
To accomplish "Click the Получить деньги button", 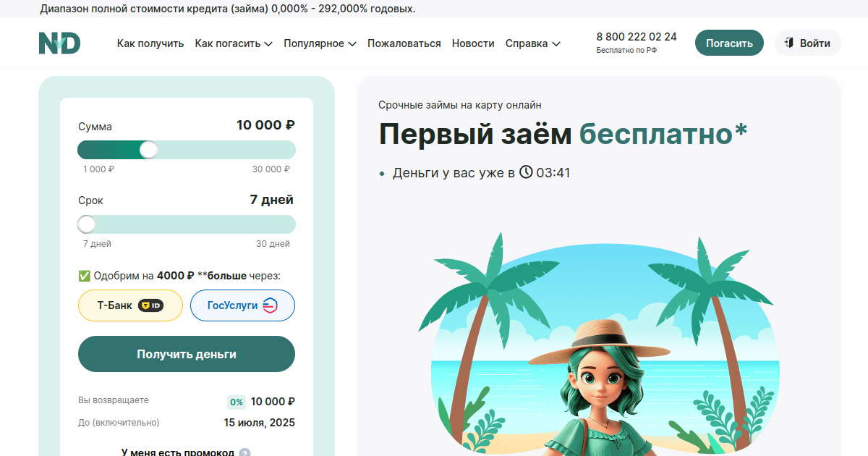I will tap(187, 354).
